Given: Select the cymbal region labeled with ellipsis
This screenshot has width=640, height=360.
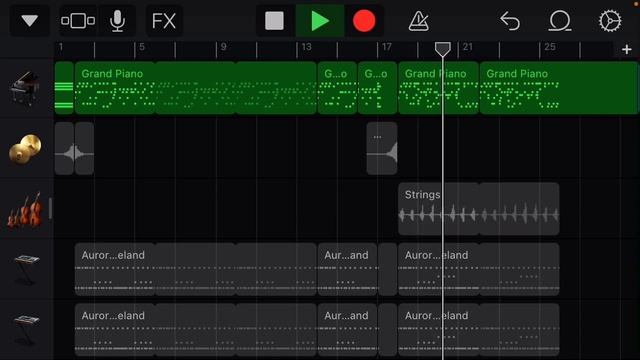Looking at the screenshot, I should coord(382,148).
